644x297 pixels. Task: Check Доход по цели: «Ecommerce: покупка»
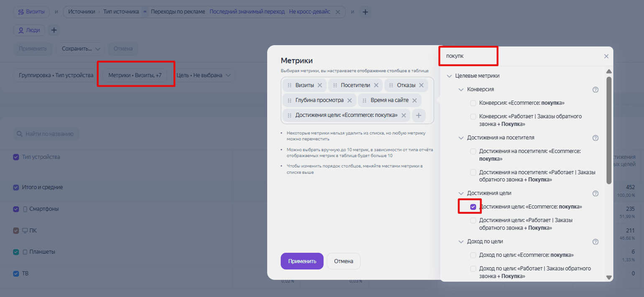point(473,255)
